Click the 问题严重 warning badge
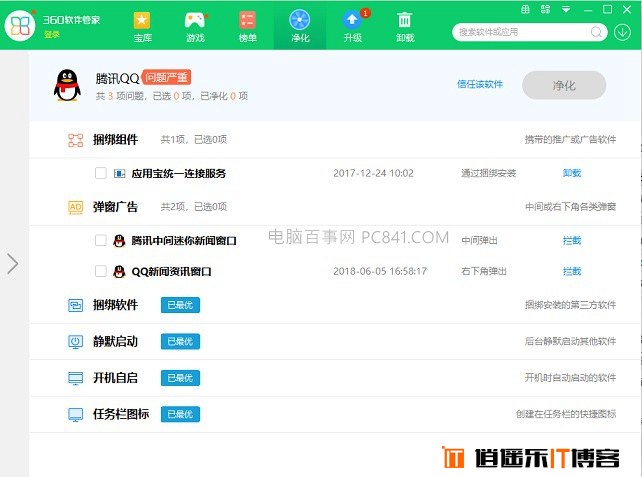Viewport: 642px width, 477px height. [x=166, y=77]
